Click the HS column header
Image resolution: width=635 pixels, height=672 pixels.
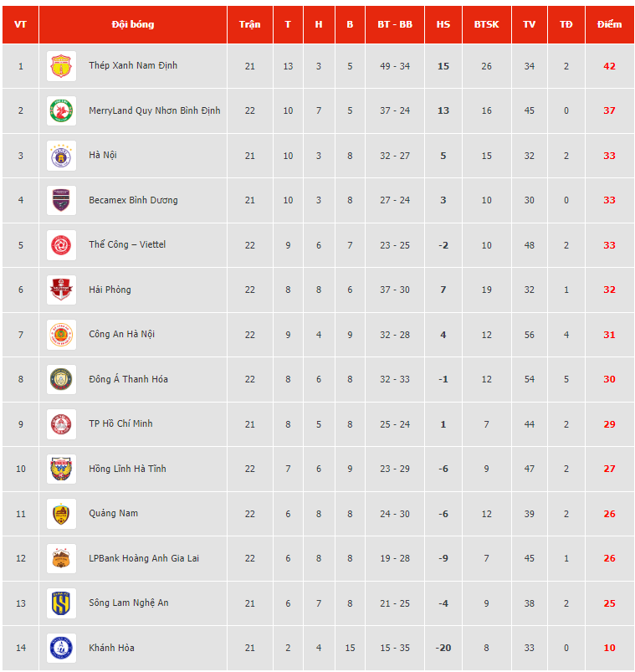[443, 24]
